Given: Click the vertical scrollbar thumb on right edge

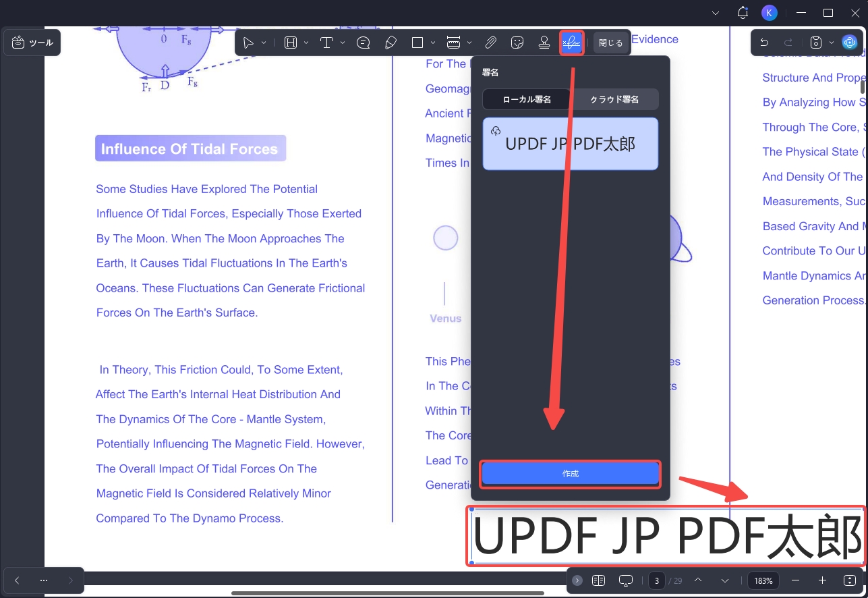Looking at the screenshot, I should 863,86.
